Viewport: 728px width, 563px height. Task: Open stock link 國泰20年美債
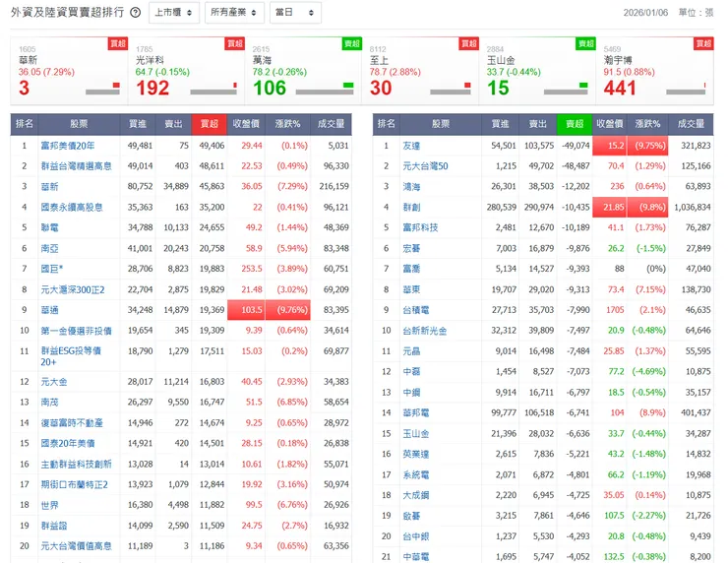68,443
